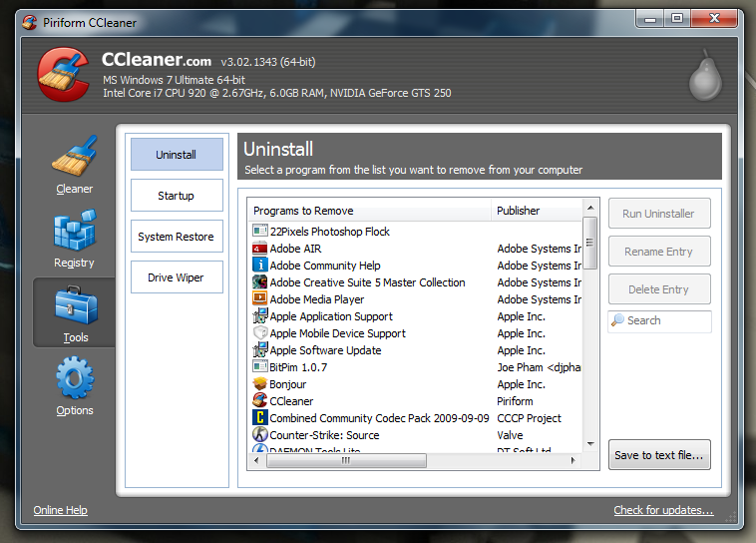Select the BitPim 1.0.7 icon
The width and height of the screenshot is (756, 543).
(260, 366)
